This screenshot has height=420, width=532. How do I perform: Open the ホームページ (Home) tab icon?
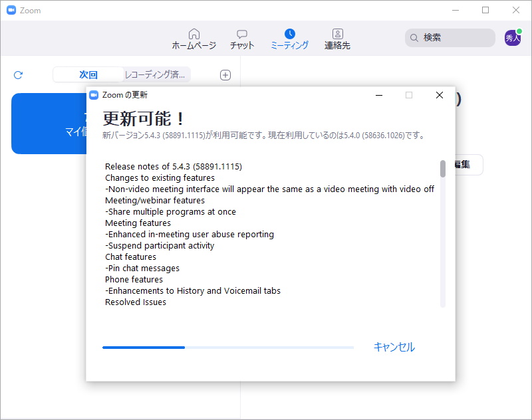tap(194, 33)
